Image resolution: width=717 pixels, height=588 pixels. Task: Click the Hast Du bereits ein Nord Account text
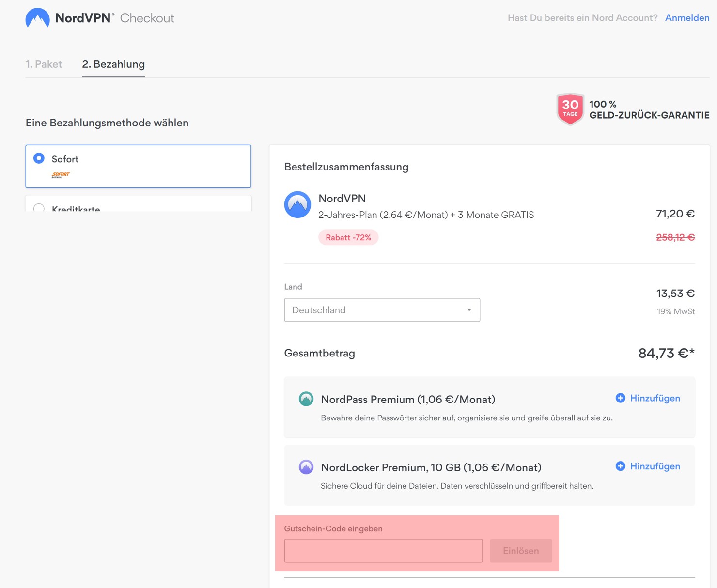pyautogui.click(x=582, y=18)
